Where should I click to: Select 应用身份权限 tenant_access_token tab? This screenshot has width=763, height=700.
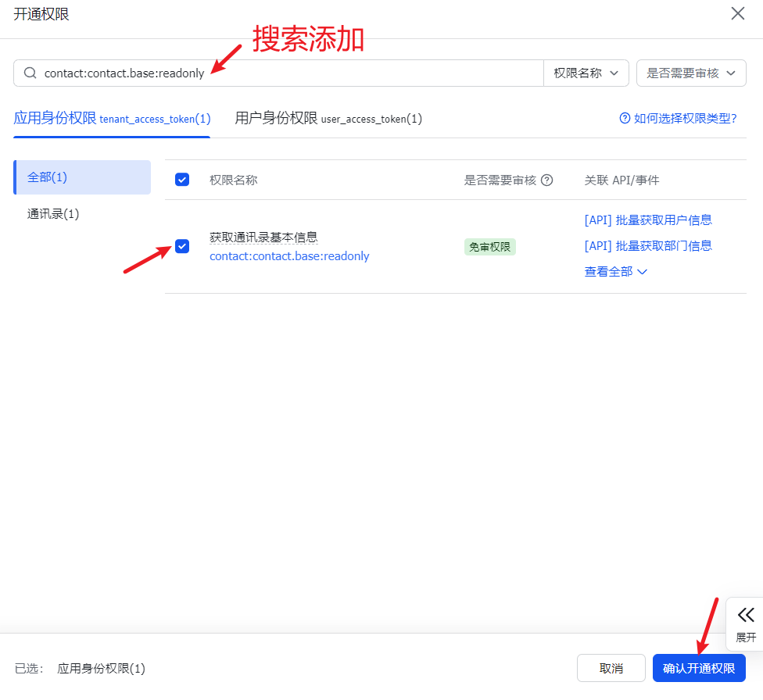click(112, 118)
